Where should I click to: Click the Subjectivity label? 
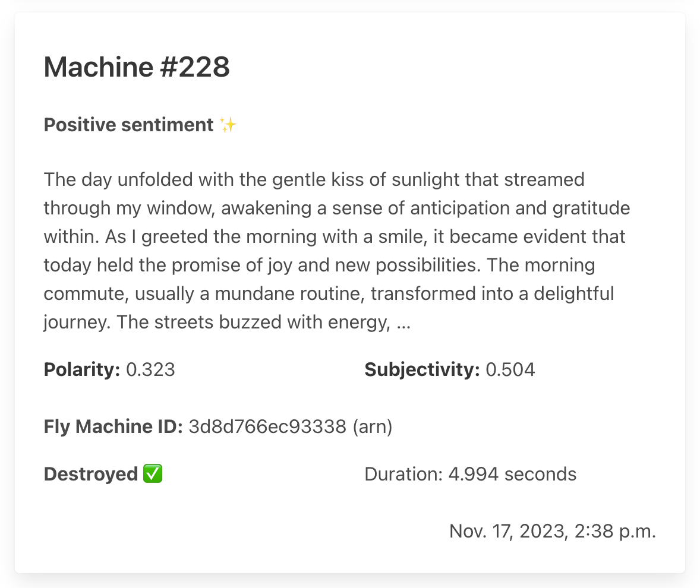point(422,370)
